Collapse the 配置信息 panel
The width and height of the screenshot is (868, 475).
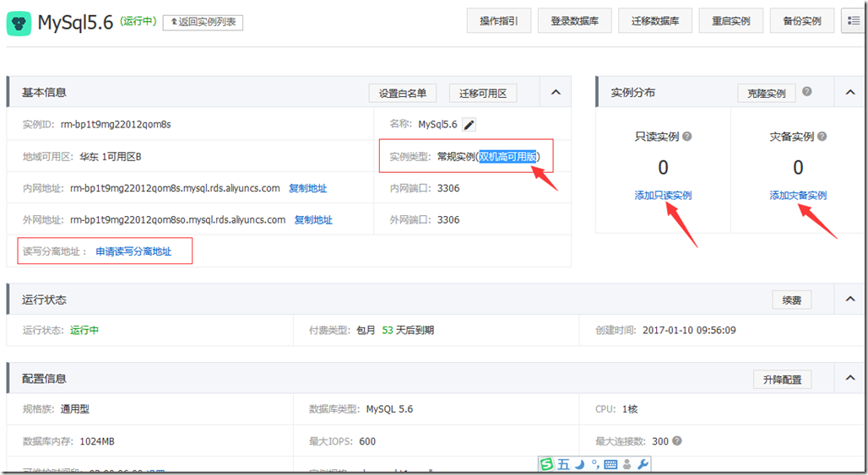click(x=850, y=378)
